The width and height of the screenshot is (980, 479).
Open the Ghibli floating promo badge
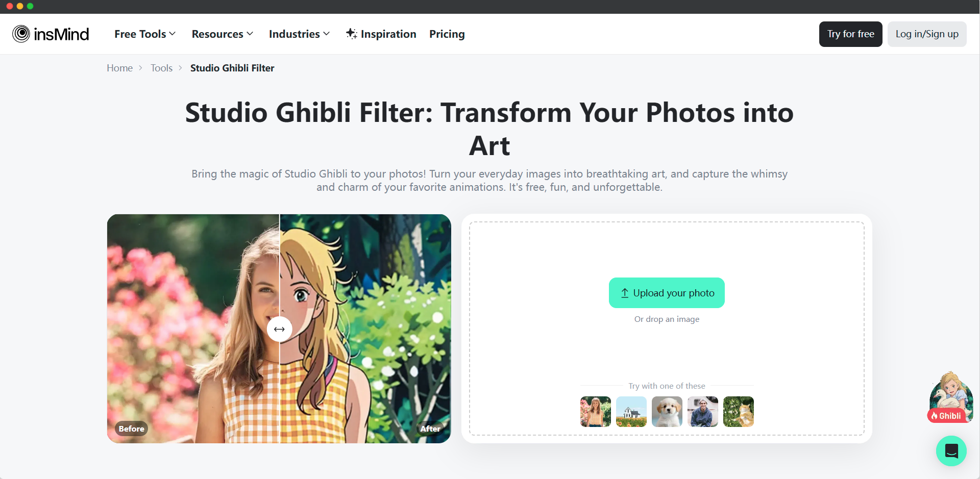(x=950, y=397)
